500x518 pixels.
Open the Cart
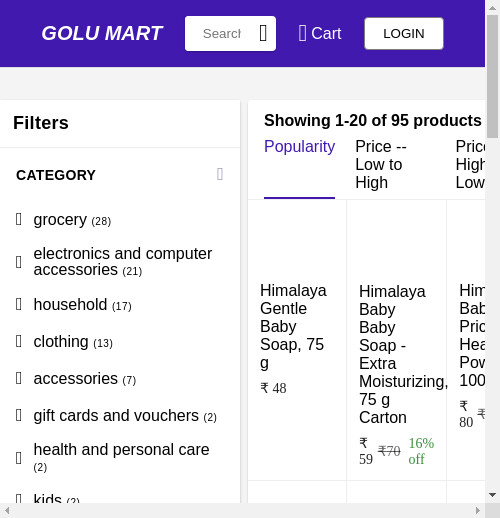coord(320,33)
